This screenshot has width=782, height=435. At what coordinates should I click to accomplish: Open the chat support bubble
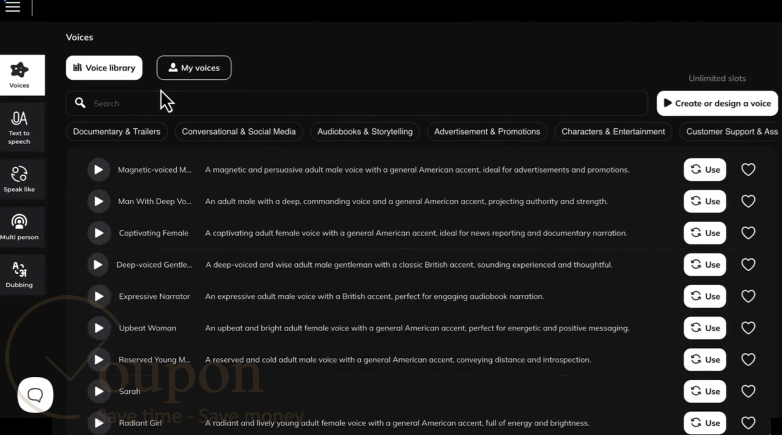tap(35, 395)
